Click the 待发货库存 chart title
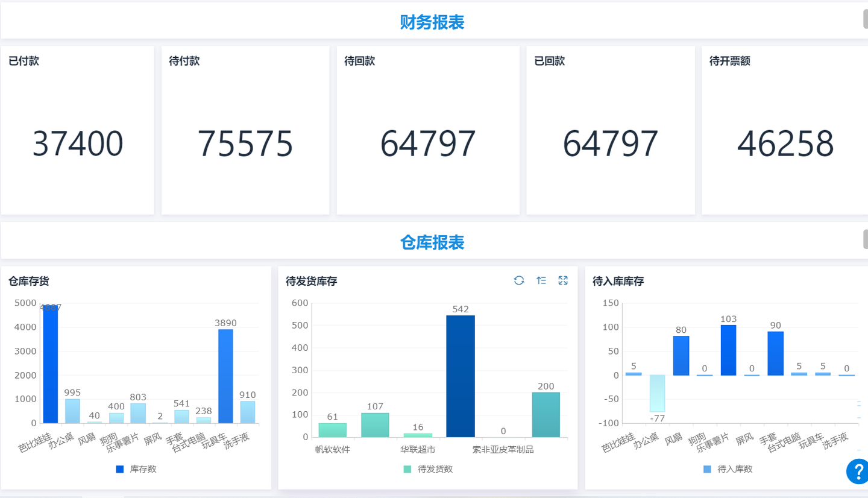This screenshot has width=868, height=498. tap(312, 281)
